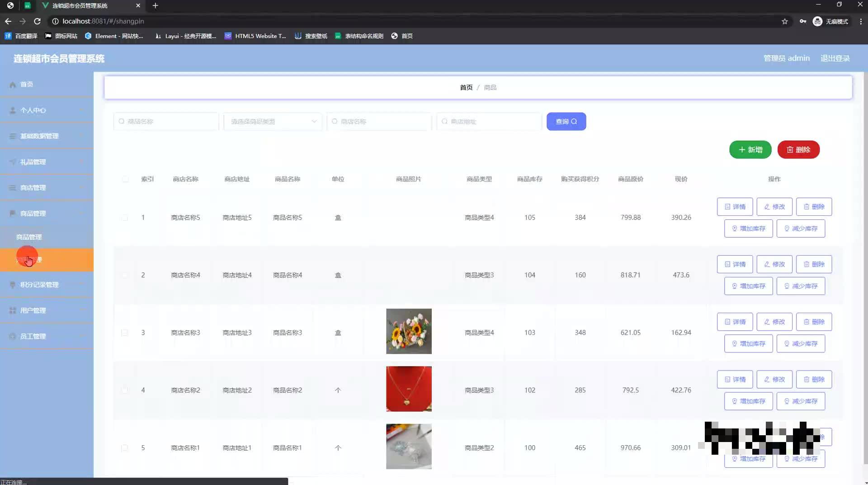The image size is (868, 485).
Task: Click the 商店管理 list icon
Action: [13, 188]
